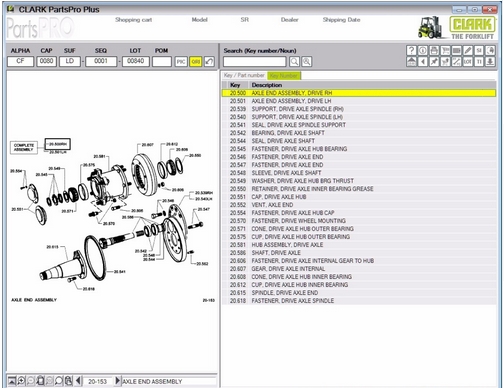Click in the CAP field

coord(46,61)
